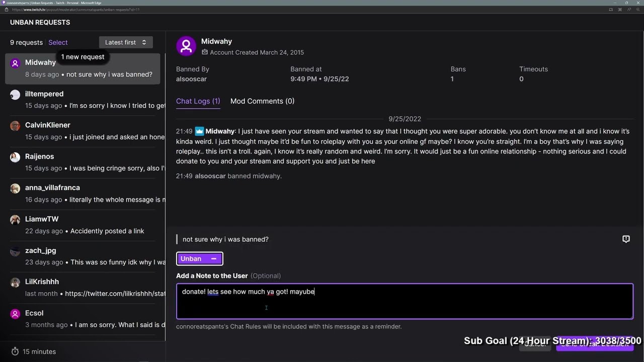This screenshot has height=362, width=644.
Task: Click the Midwahy username in the chat log
Action: click(x=220, y=131)
